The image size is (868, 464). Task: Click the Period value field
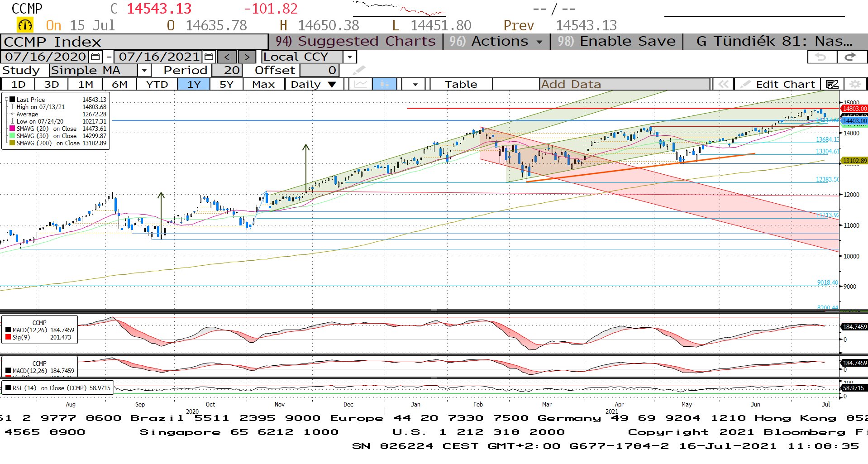(227, 70)
